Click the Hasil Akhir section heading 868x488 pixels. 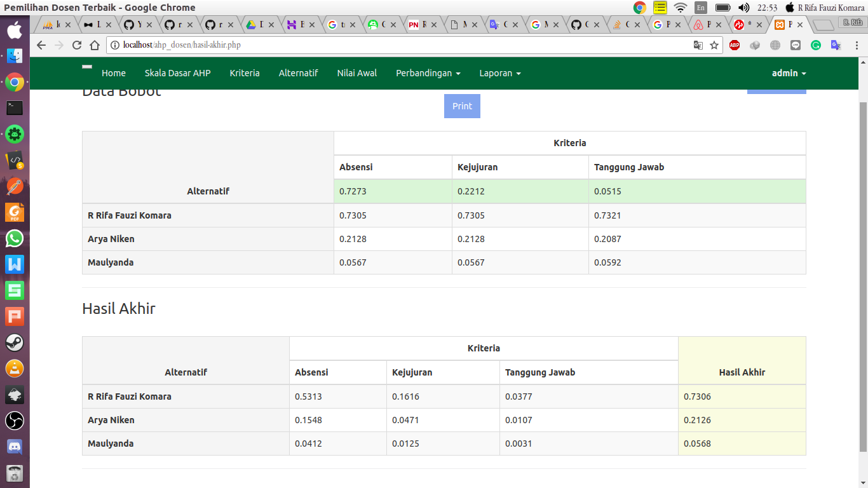tap(119, 309)
